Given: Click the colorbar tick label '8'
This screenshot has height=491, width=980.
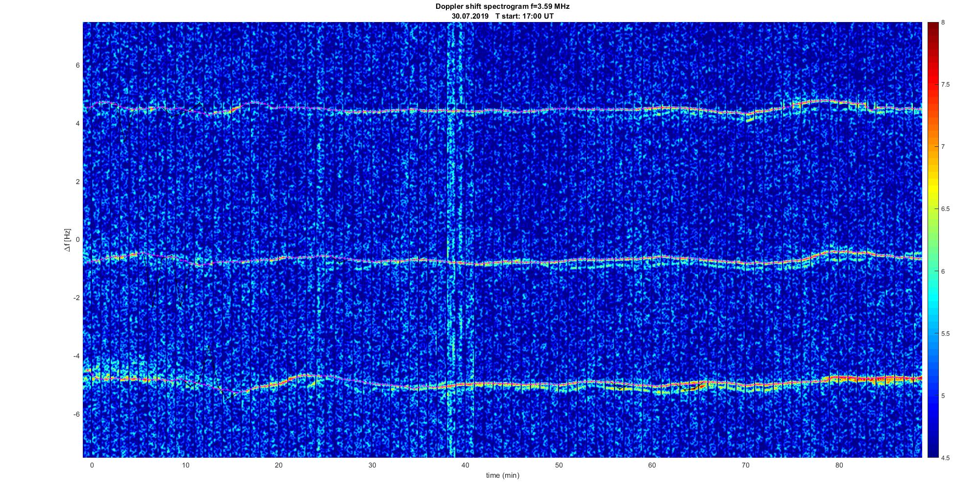Looking at the screenshot, I should 943,23.
